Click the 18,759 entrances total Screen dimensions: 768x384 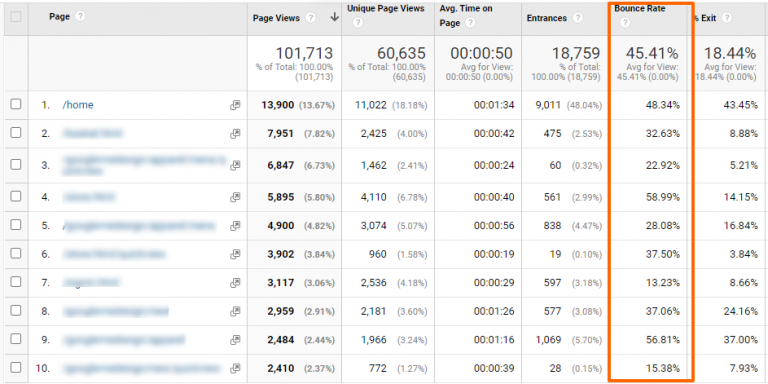tap(576, 53)
